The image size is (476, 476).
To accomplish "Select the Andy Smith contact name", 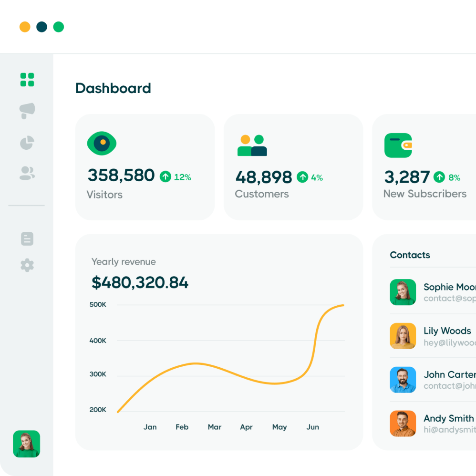I will click(x=449, y=418).
